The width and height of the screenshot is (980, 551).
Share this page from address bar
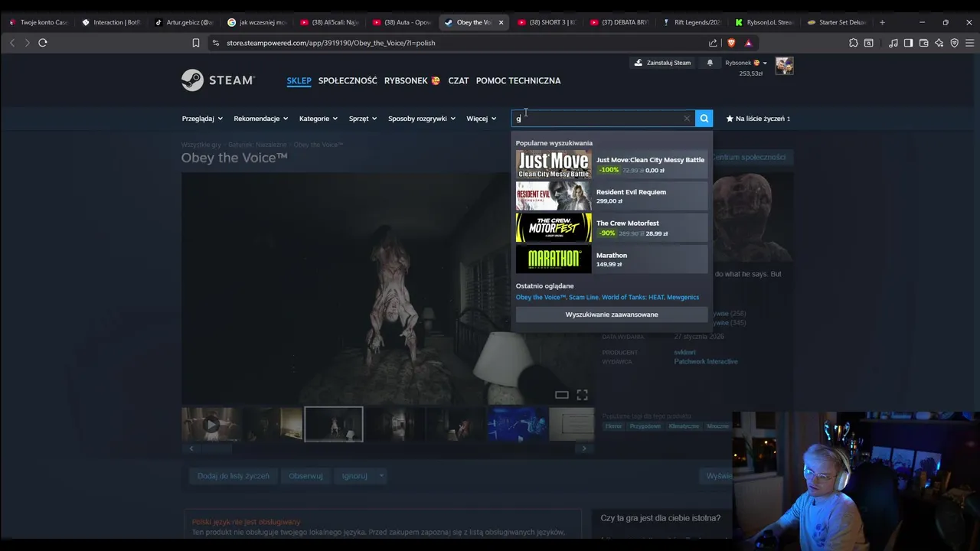point(714,43)
